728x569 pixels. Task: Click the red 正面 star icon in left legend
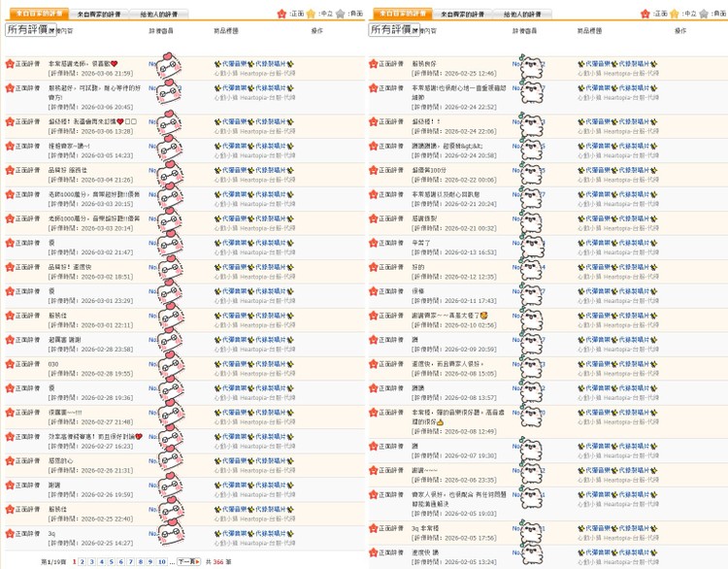click(281, 15)
